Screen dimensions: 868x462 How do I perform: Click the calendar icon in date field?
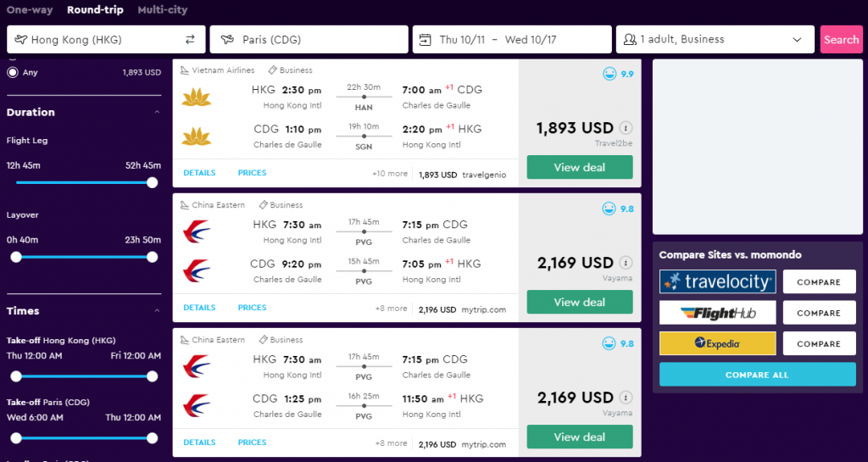coord(426,40)
